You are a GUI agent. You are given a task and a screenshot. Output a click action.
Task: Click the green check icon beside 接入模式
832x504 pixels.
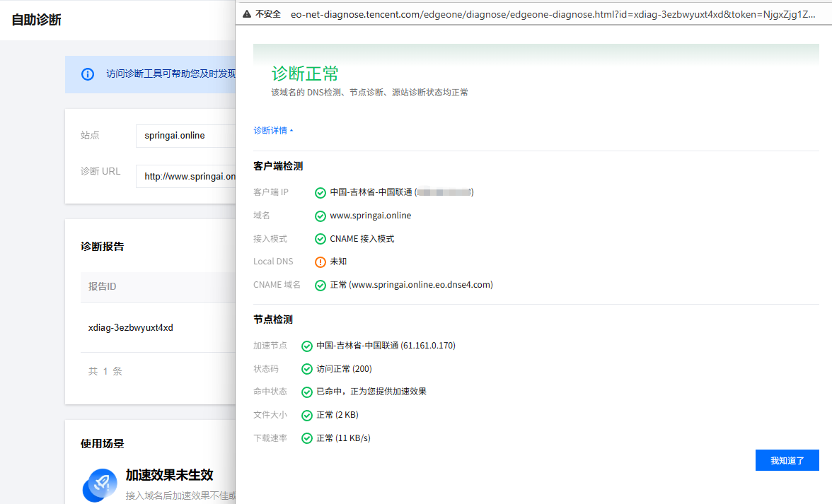(x=320, y=239)
